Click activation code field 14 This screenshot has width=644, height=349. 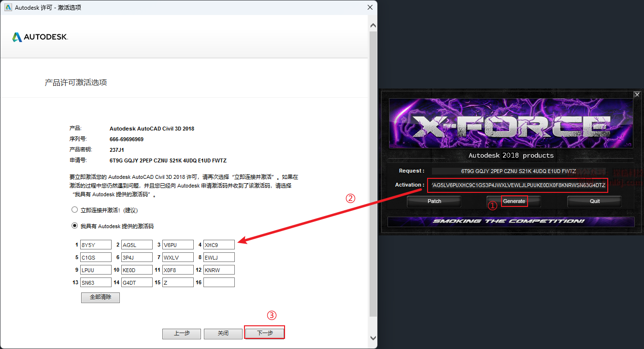[137, 282]
